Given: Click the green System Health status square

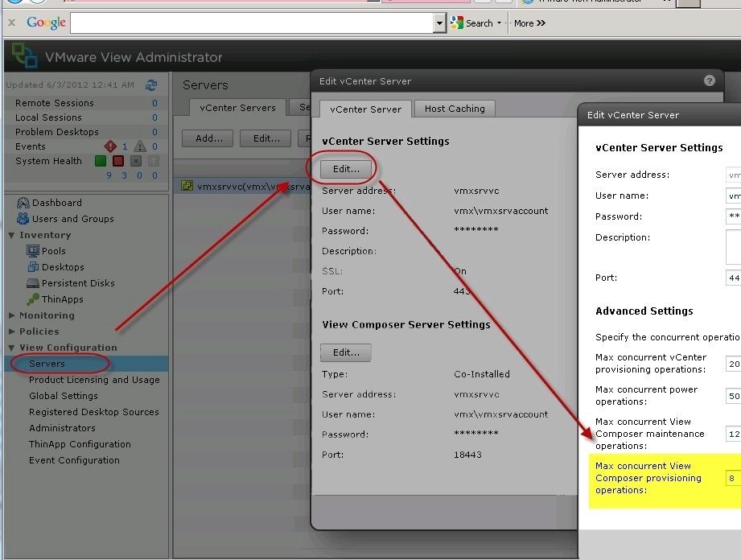Looking at the screenshot, I should tap(101, 161).
